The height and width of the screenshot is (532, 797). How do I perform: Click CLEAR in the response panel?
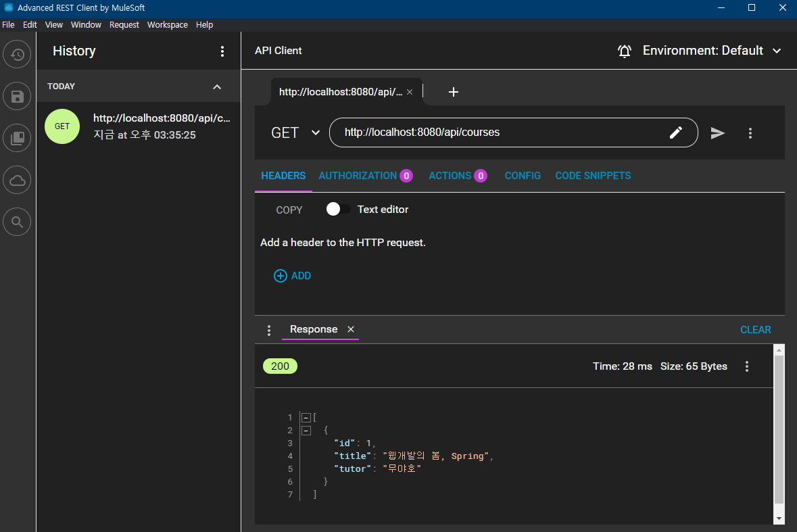tap(755, 330)
